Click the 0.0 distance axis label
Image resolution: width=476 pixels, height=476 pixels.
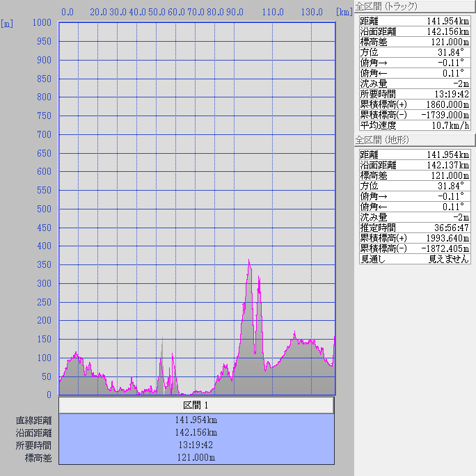pos(68,12)
